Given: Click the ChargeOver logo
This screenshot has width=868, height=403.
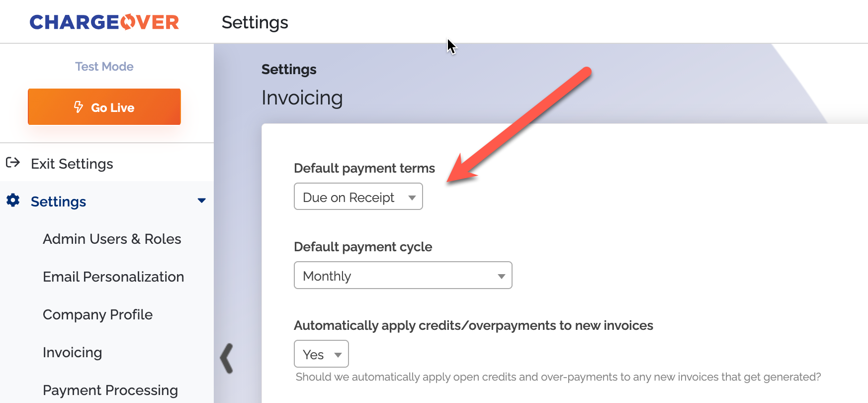Looking at the screenshot, I should click(104, 22).
